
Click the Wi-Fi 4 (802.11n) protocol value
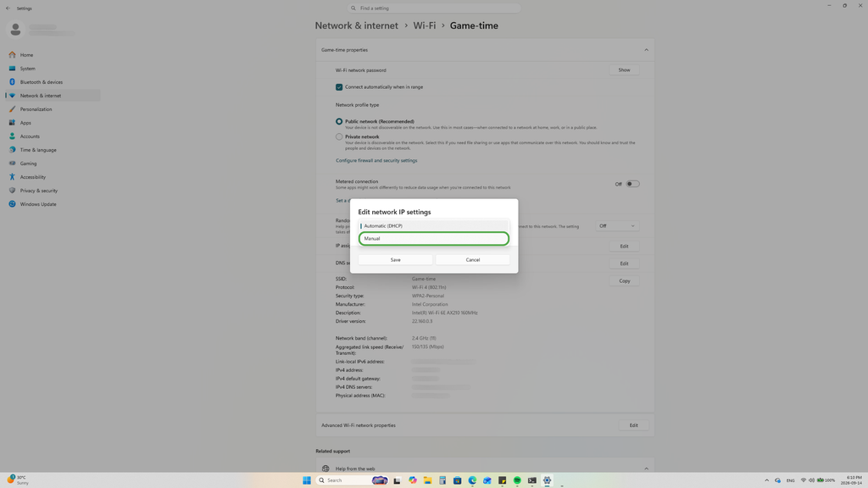click(429, 287)
